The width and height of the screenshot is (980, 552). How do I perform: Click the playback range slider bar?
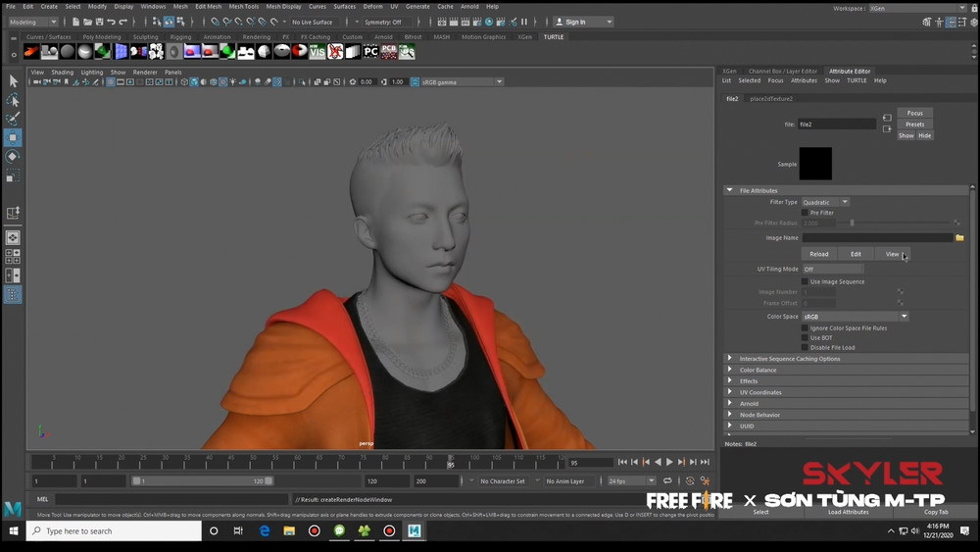[202, 480]
